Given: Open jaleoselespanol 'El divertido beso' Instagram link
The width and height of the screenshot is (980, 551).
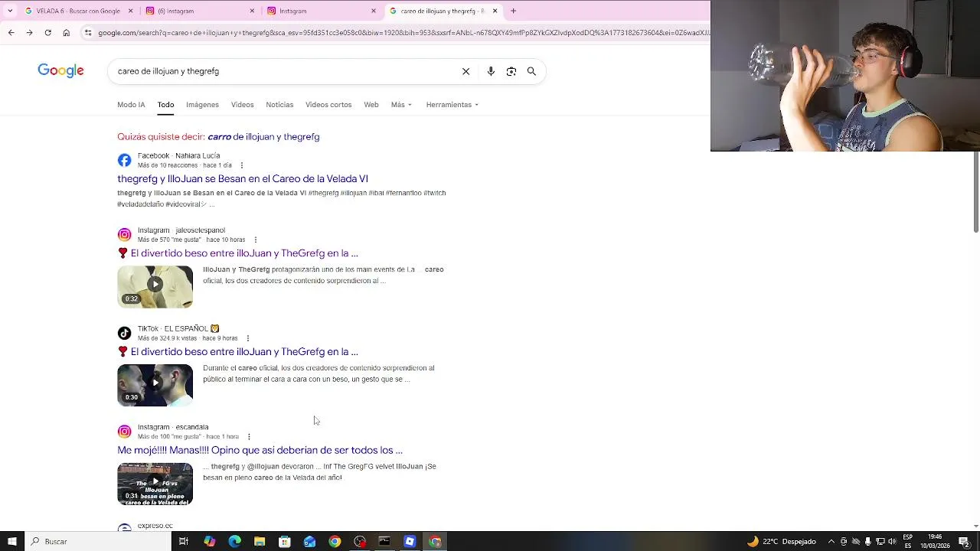Looking at the screenshot, I should point(244,253).
